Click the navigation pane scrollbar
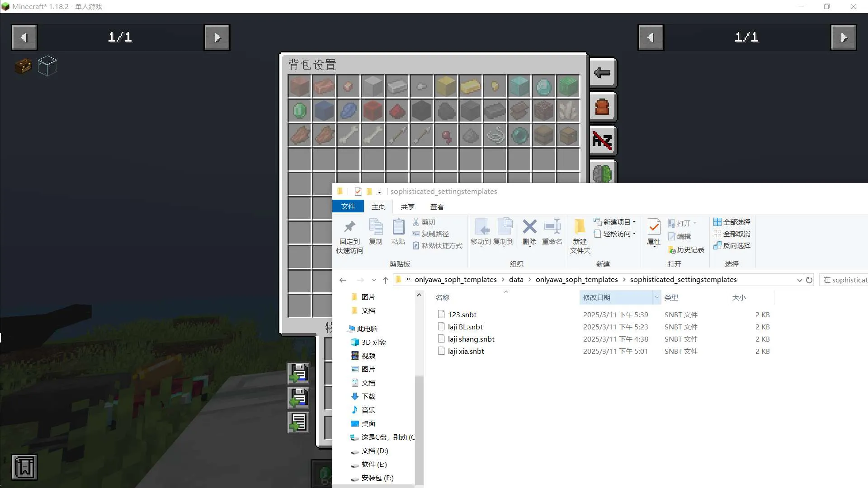This screenshot has height=488, width=868. pyautogui.click(x=419, y=429)
